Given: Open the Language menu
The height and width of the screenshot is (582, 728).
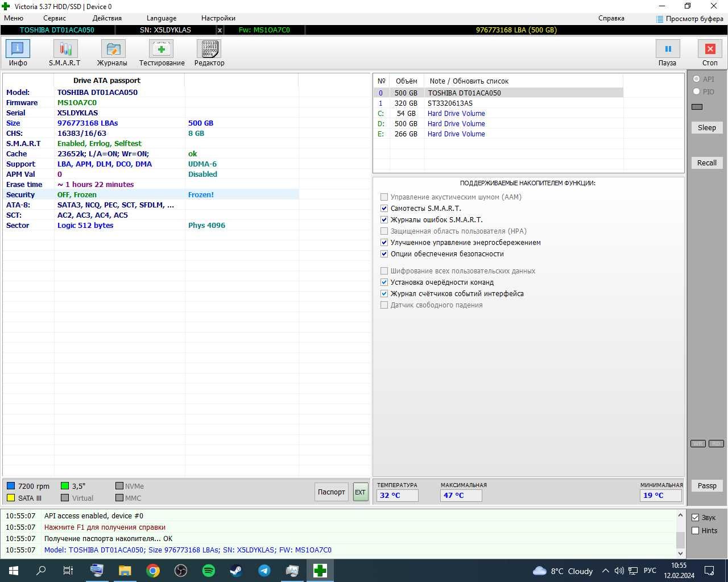Looking at the screenshot, I should tap(162, 18).
